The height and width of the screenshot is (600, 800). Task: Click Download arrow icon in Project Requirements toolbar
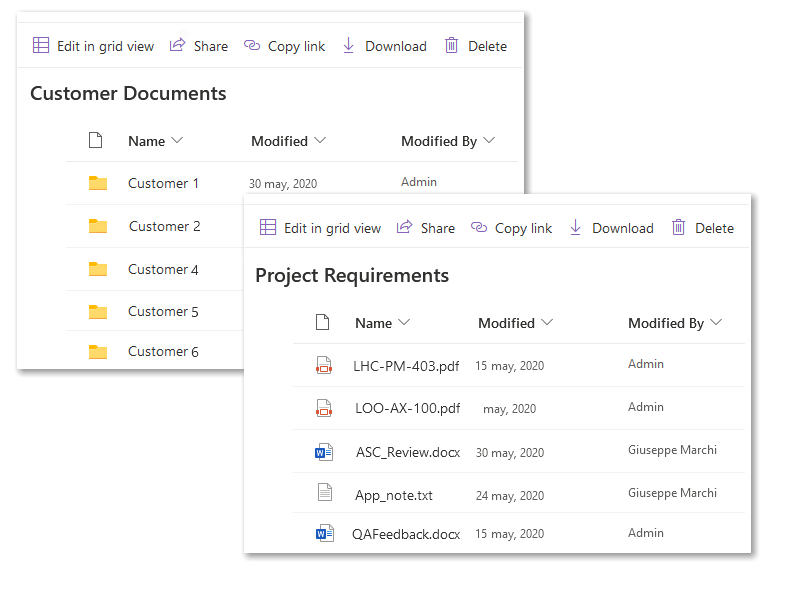[x=576, y=227]
